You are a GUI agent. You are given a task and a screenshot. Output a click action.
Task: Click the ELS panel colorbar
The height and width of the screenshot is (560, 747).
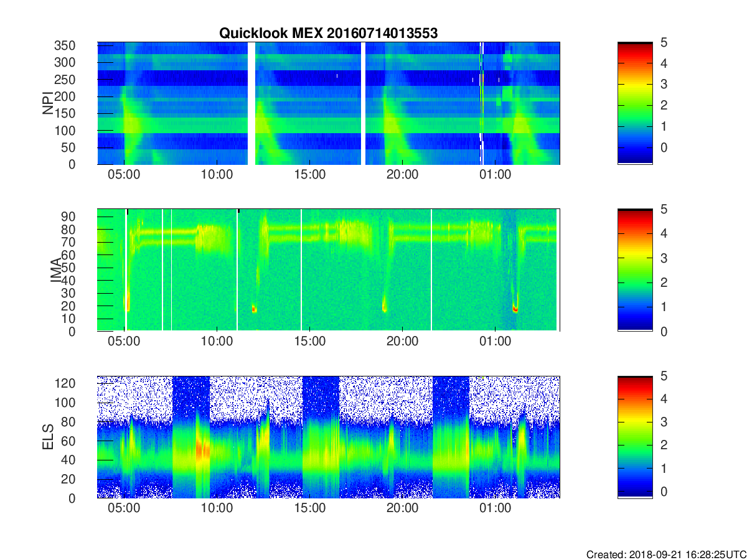click(x=635, y=437)
